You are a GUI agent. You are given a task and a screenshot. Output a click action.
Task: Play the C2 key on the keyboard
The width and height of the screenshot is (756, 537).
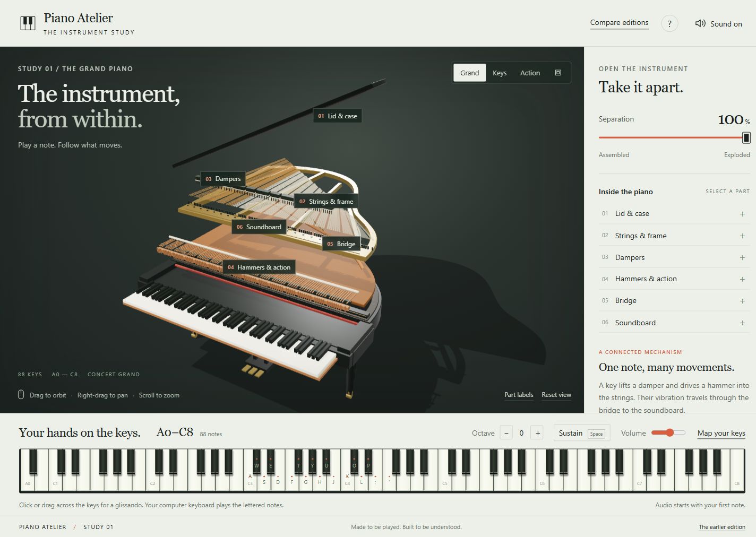point(152,482)
